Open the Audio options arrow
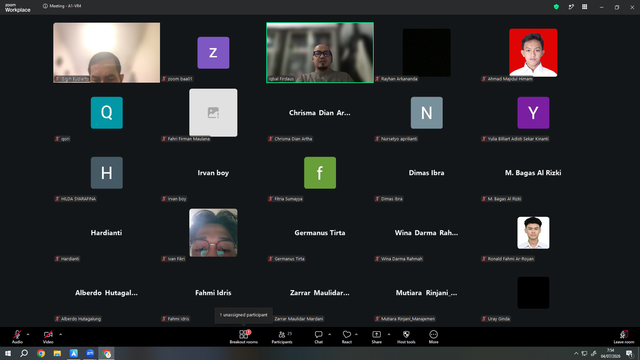This screenshot has height=360, width=640. 28,334
